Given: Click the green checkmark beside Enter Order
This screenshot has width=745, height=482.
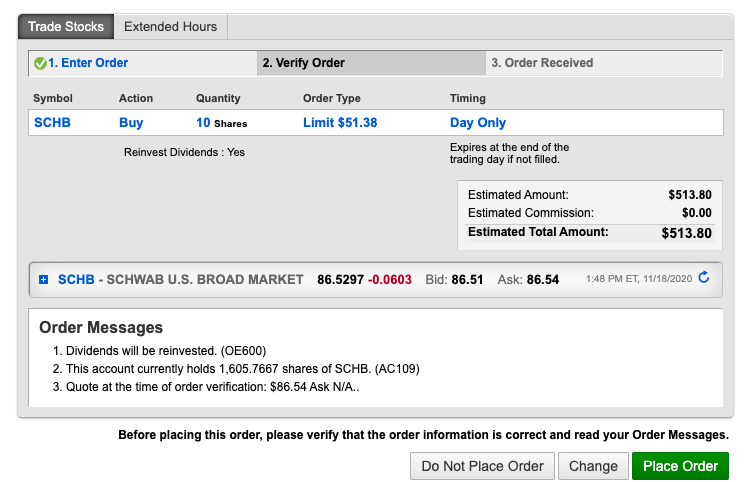Looking at the screenshot, I should pos(40,63).
